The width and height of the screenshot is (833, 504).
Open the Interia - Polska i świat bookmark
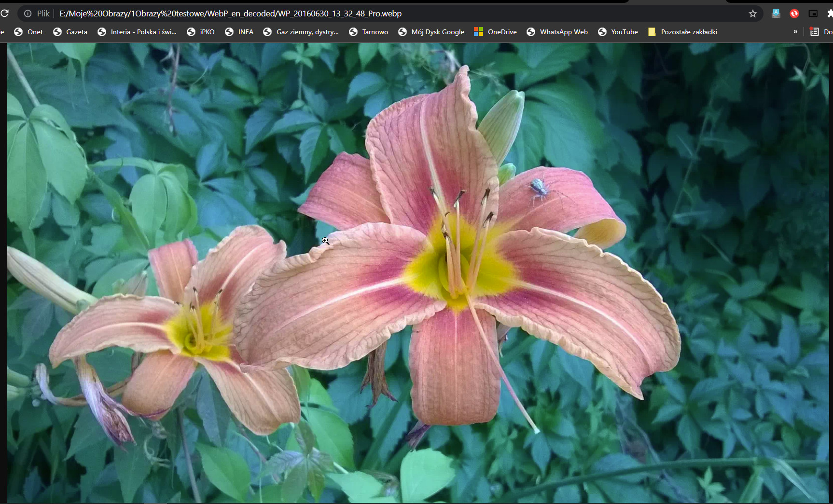point(137,32)
